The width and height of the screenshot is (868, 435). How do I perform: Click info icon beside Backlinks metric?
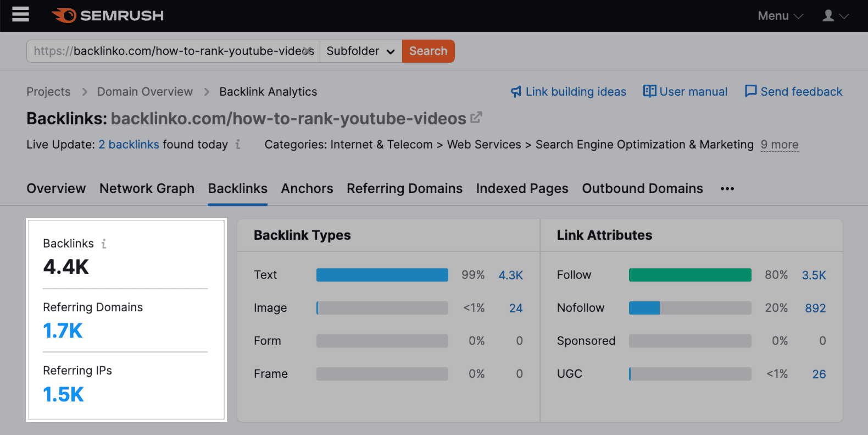(x=104, y=244)
